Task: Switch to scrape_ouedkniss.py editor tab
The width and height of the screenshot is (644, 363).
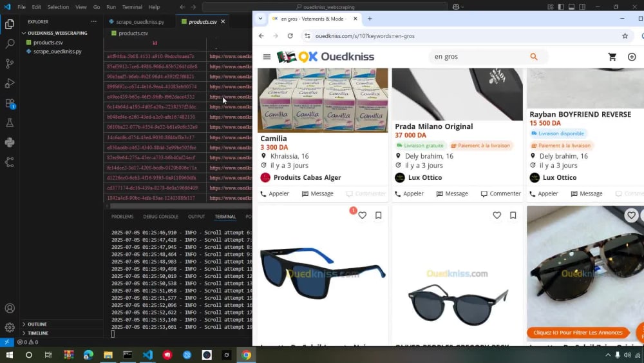Action: coord(140,22)
